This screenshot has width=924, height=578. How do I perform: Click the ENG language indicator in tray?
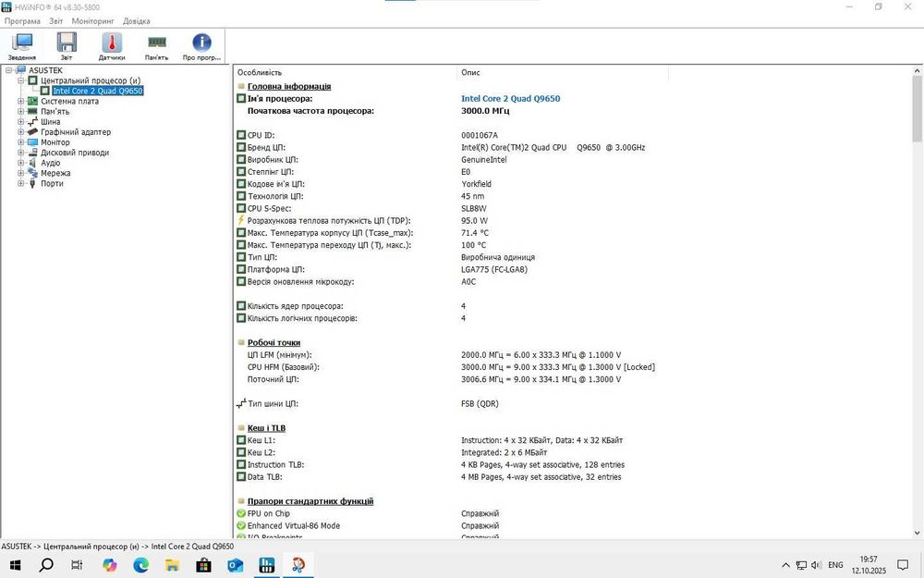(835, 565)
